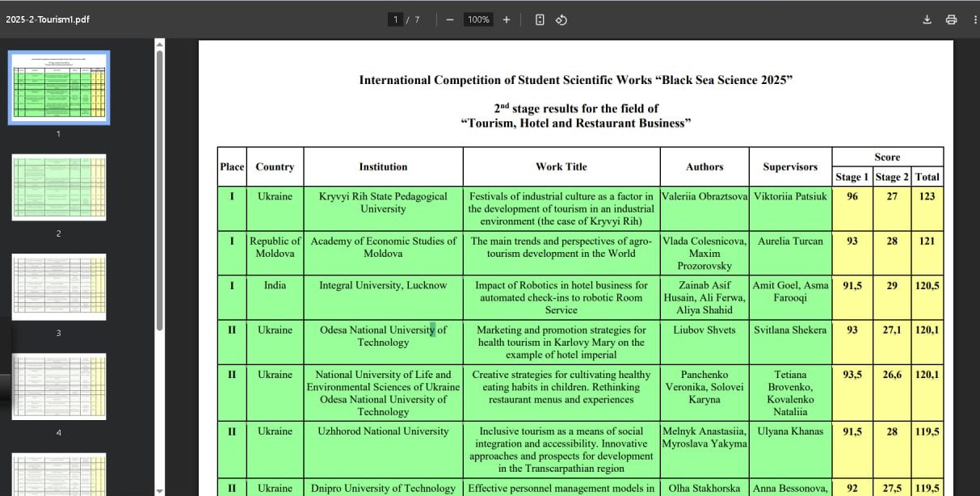Print the document using the printer icon
The width and height of the screenshot is (980, 496).
[952, 19]
